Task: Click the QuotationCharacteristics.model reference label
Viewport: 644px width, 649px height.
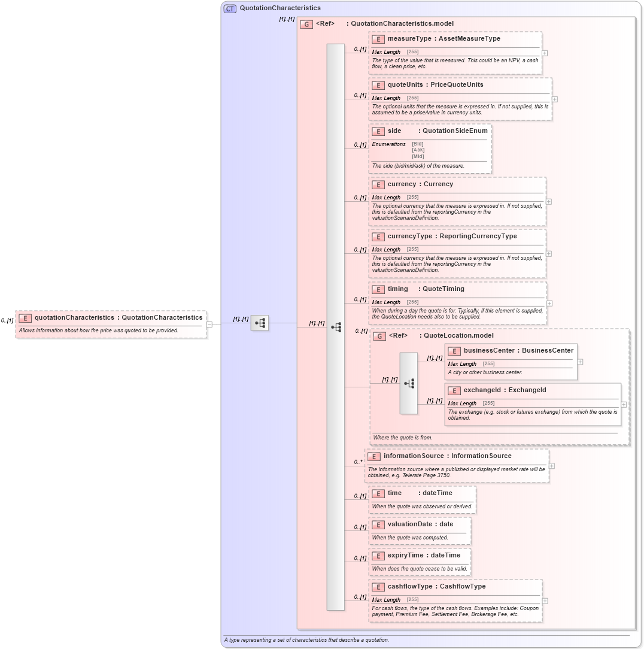Action: click(x=402, y=23)
